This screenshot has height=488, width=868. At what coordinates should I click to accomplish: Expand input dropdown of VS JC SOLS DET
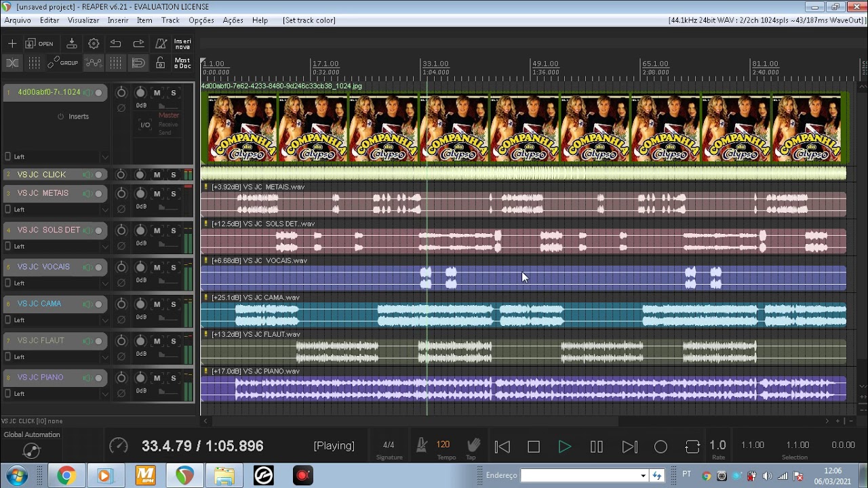(x=104, y=247)
